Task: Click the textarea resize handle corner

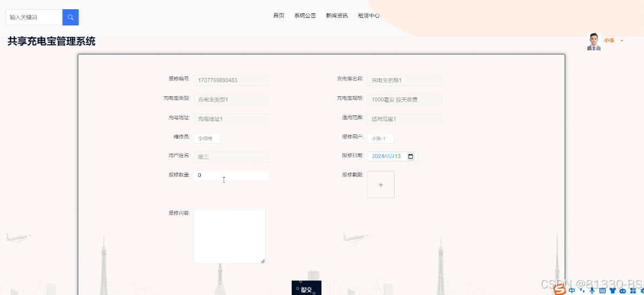Action: (x=263, y=261)
